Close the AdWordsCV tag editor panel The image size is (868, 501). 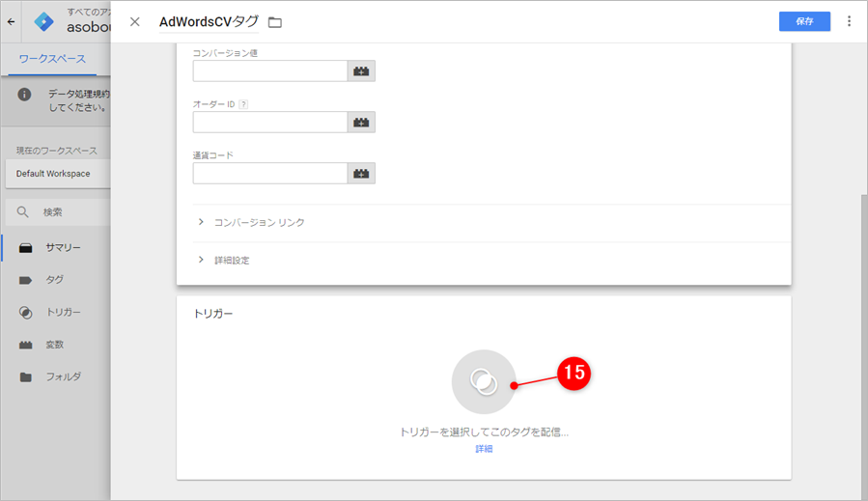click(134, 21)
